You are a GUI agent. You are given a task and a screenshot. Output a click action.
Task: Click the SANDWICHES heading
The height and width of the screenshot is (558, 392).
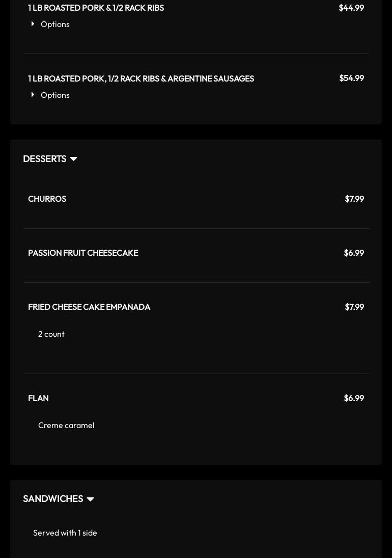point(53,499)
